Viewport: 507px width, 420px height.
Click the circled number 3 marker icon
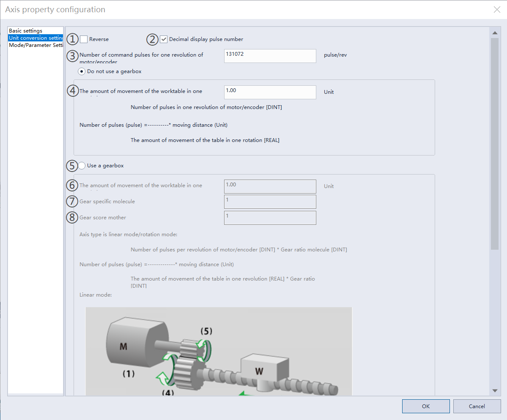tap(73, 55)
